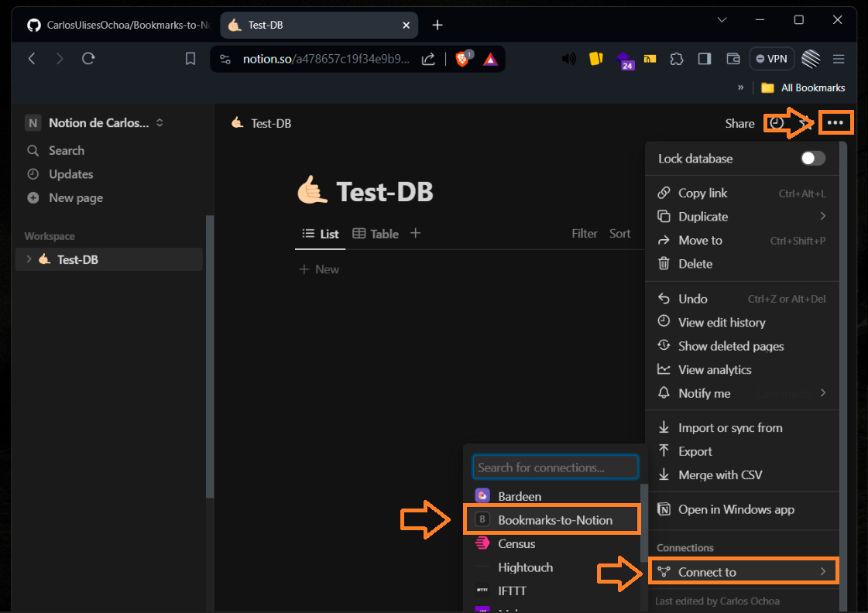Click the tab audio speaker icon
868x613 pixels.
(568, 59)
